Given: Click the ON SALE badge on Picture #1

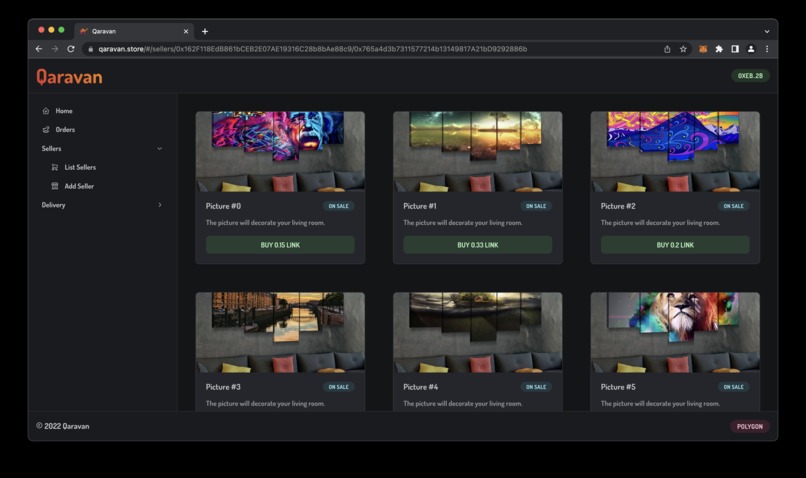Looking at the screenshot, I should [x=536, y=206].
